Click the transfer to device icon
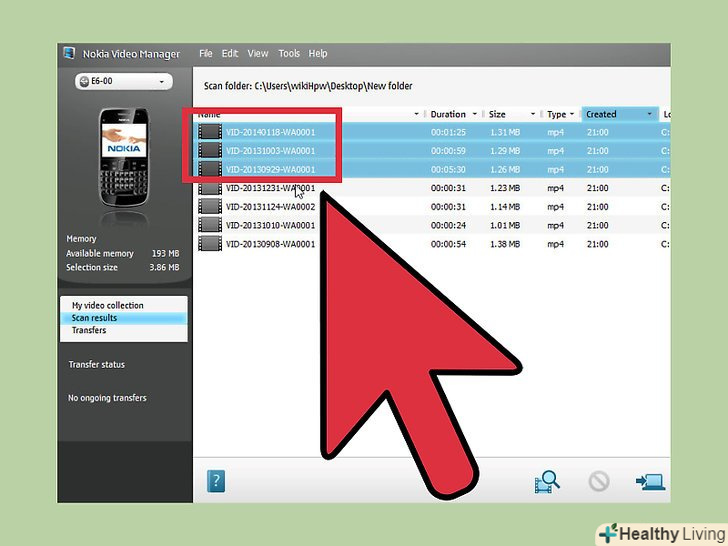 pyautogui.click(x=650, y=481)
